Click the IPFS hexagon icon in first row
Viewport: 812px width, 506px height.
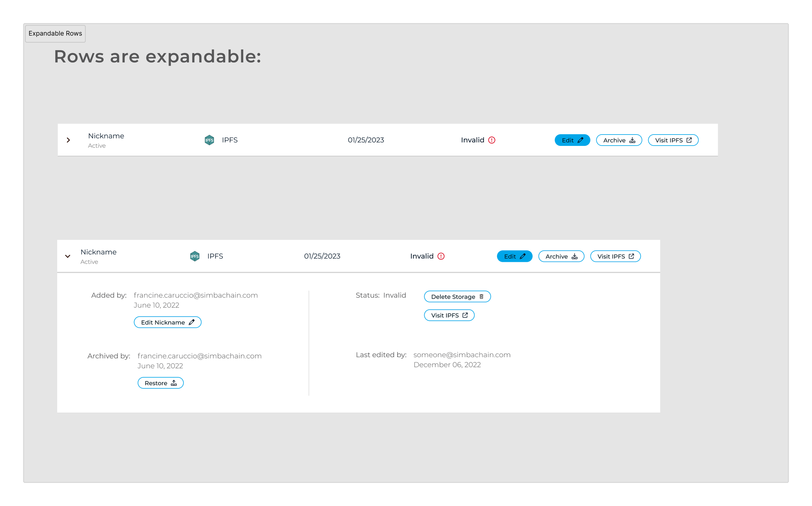tap(209, 140)
